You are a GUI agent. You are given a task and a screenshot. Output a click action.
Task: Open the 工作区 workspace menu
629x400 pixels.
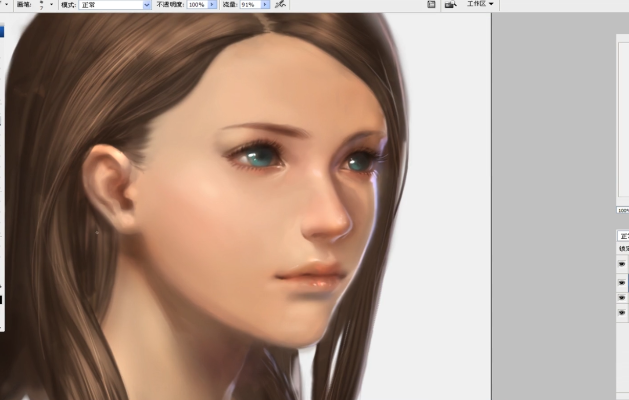[x=480, y=4]
